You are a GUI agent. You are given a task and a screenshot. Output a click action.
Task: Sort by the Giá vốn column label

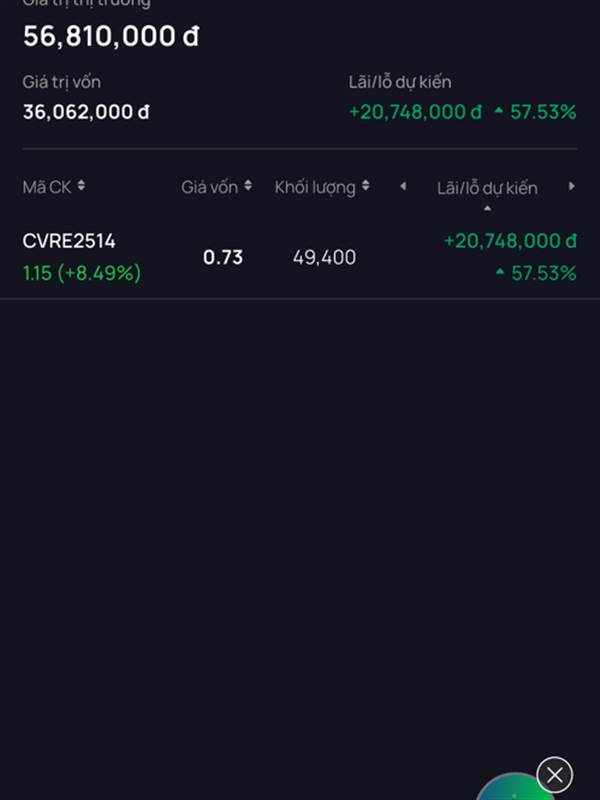[x=210, y=187]
